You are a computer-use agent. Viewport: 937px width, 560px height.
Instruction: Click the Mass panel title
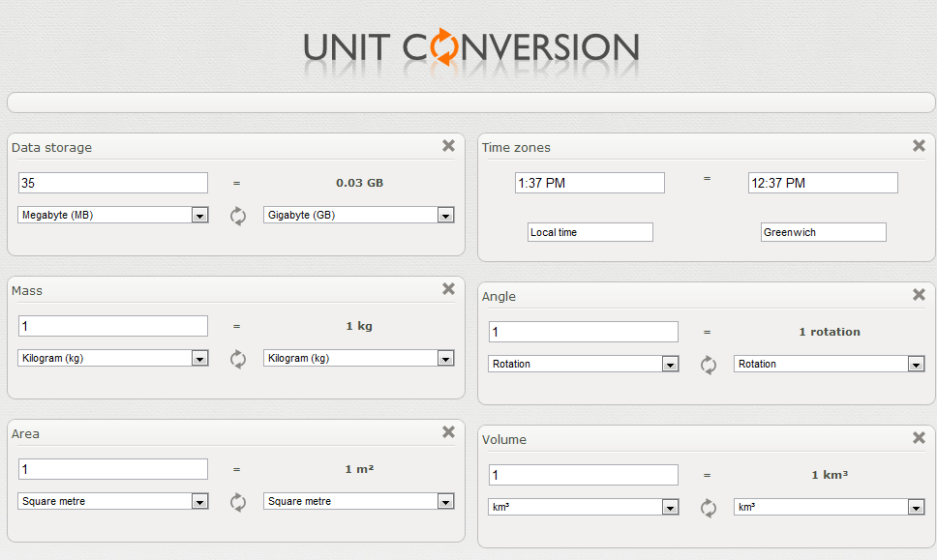(27, 291)
